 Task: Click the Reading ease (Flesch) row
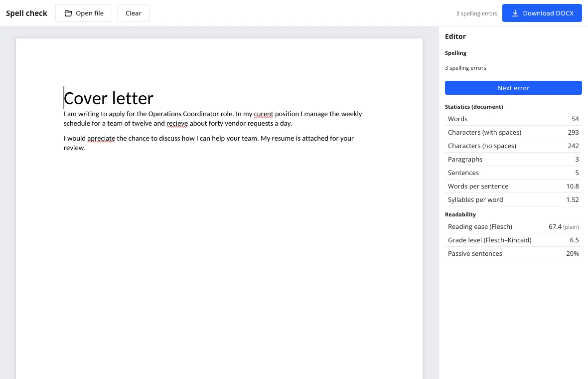coord(513,226)
